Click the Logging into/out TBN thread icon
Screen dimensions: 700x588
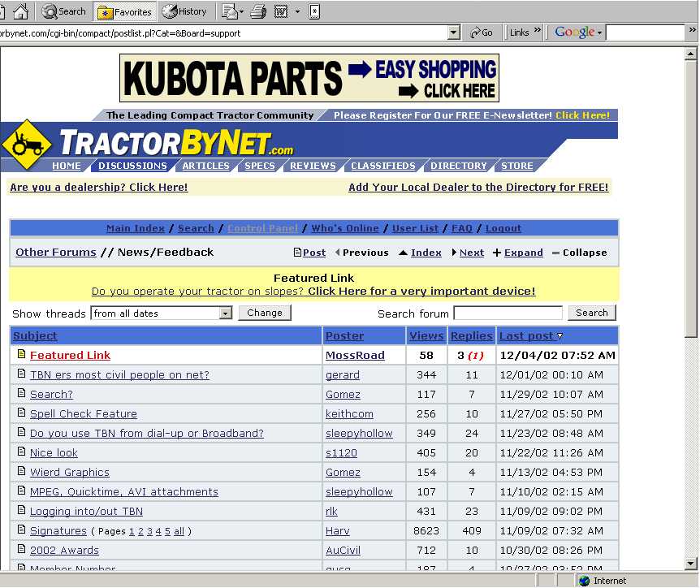(x=21, y=510)
